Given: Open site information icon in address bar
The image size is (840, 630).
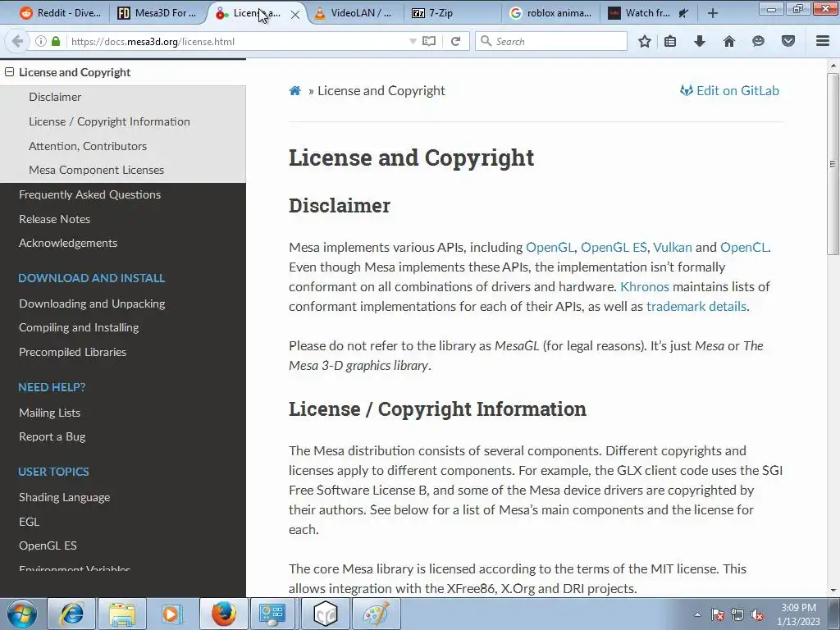Looking at the screenshot, I should click(x=41, y=41).
